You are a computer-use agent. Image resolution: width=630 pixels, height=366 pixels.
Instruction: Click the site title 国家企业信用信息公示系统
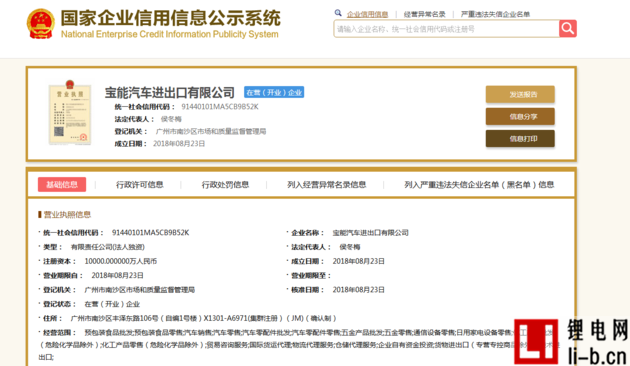point(171,18)
